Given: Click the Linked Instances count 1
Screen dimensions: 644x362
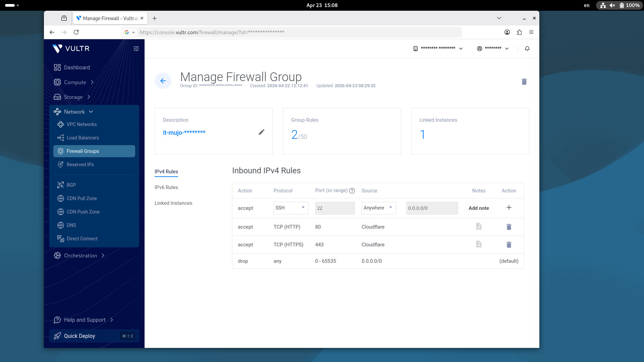Looking at the screenshot, I should click(x=423, y=135).
